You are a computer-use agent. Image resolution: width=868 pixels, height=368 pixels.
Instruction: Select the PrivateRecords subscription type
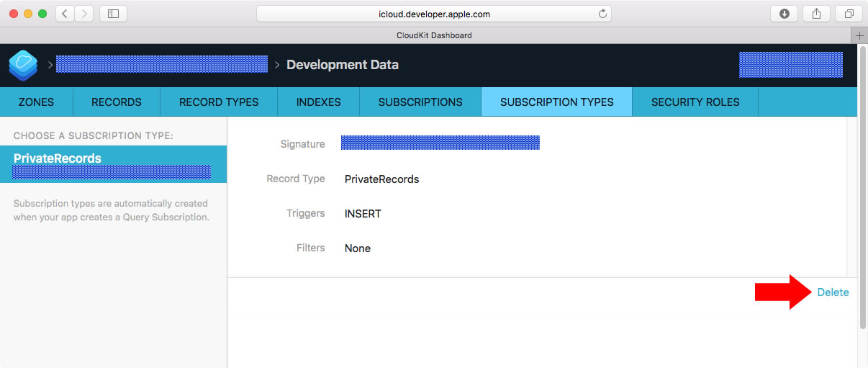pos(113,164)
